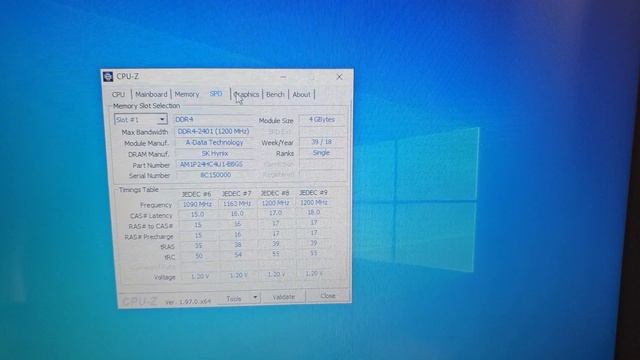Click the Part Number label
The height and width of the screenshot is (360, 640).
point(151,165)
